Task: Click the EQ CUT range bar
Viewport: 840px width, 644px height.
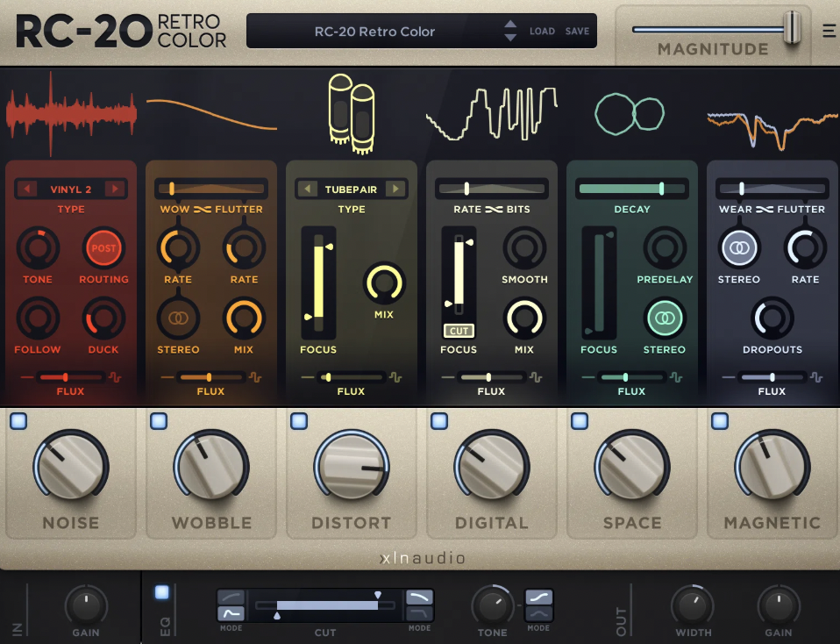Action: [x=327, y=605]
